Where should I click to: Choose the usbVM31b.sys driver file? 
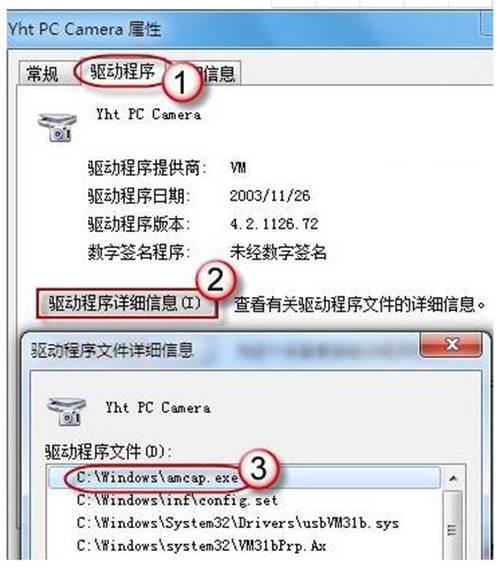coord(237,523)
